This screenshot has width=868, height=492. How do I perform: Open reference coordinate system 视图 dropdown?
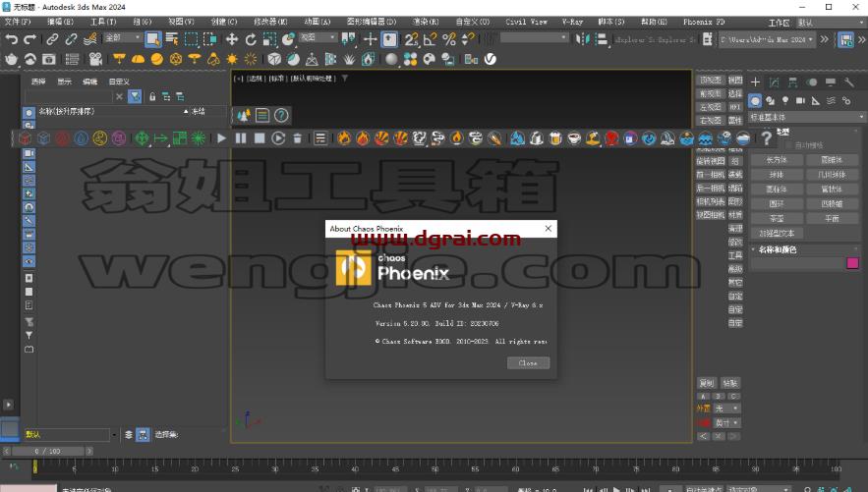click(x=318, y=37)
